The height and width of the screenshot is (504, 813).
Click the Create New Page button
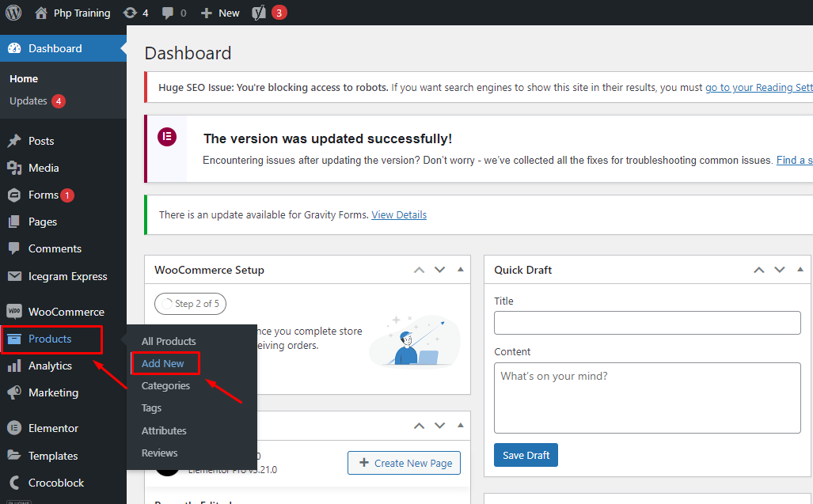(x=404, y=463)
